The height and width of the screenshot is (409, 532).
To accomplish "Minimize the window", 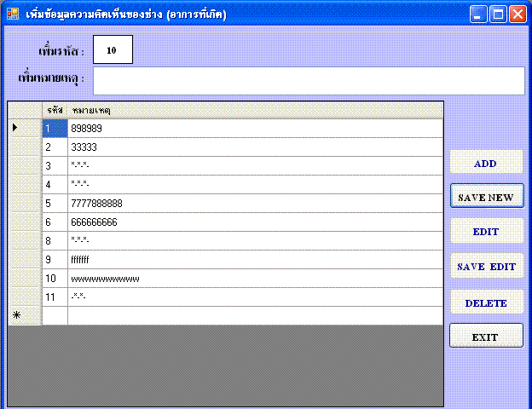I will 478,14.
